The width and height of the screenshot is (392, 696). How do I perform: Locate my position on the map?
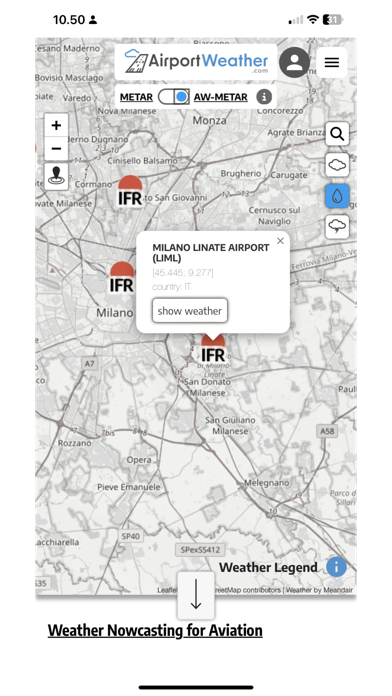(56, 176)
